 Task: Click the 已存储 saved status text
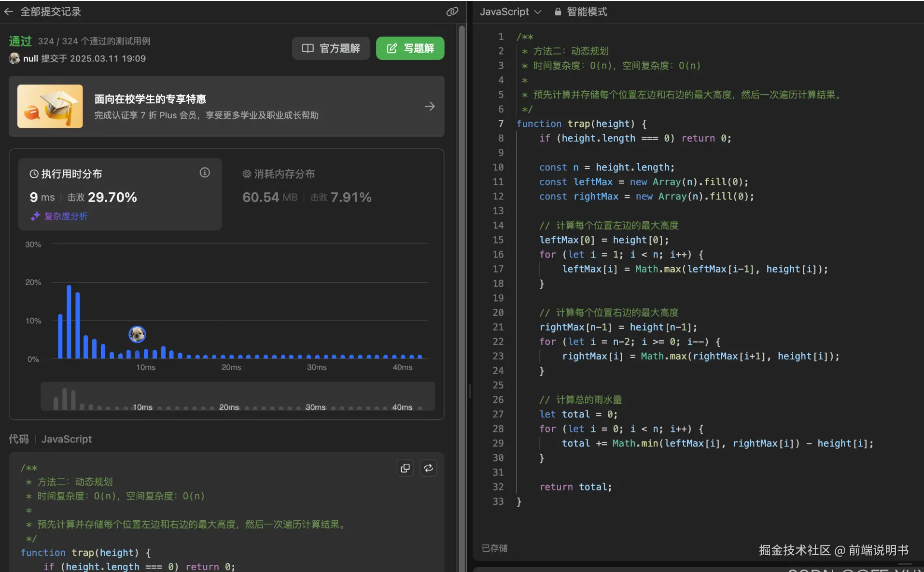click(x=494, y=548)
